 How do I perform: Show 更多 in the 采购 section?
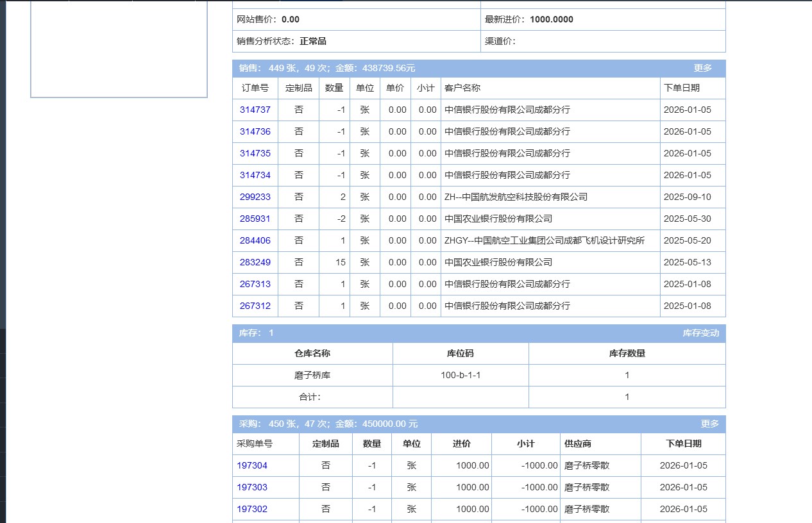[709, 424]
